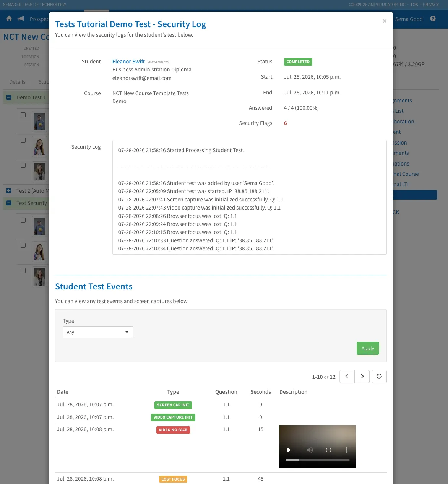Click the VIDEO NO FACE event badge
This screenshot has height=484, width=448.
[173, 430]
